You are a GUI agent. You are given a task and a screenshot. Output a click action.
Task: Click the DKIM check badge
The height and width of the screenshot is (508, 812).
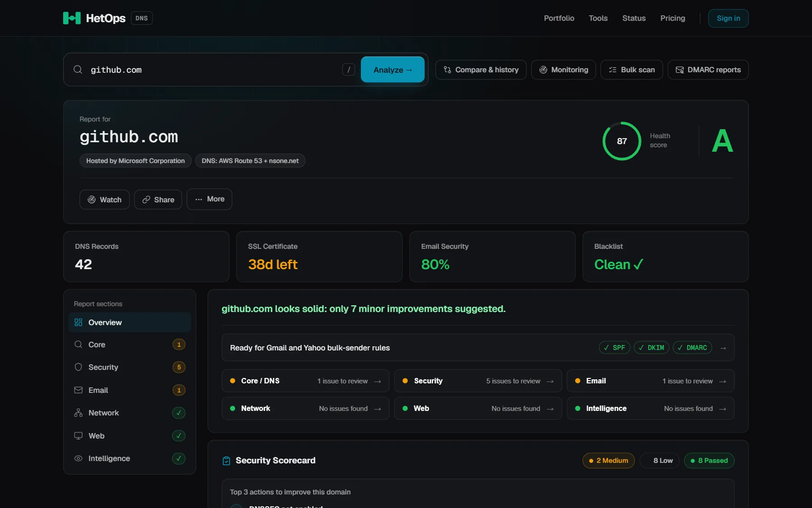tap(651, 348)
